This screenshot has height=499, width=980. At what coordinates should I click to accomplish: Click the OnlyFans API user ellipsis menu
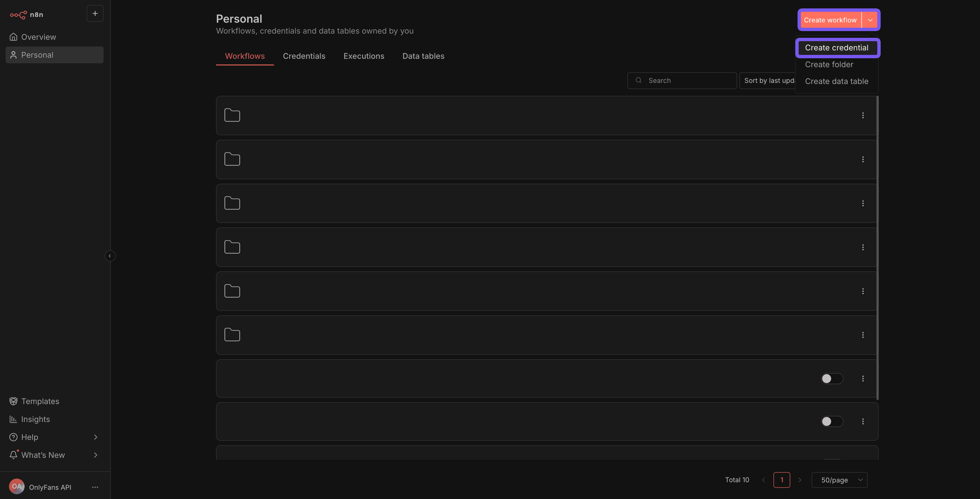(x=95, y=487)
